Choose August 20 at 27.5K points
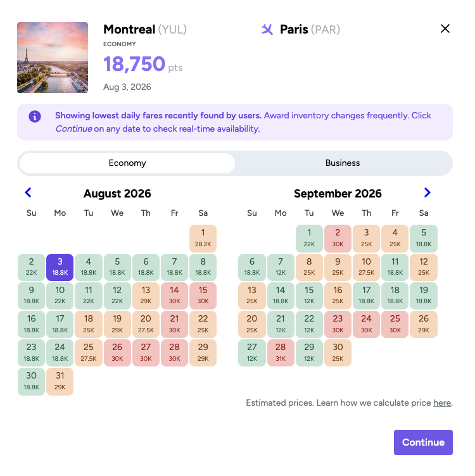This screenshot has width=475, height=476. click(x=146, y=325)
